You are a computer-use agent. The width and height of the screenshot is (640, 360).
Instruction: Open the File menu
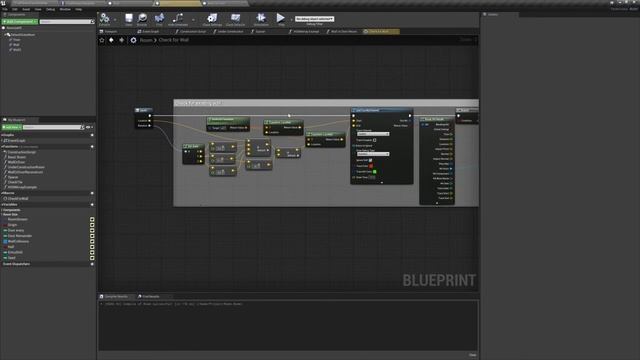(5, 9)
